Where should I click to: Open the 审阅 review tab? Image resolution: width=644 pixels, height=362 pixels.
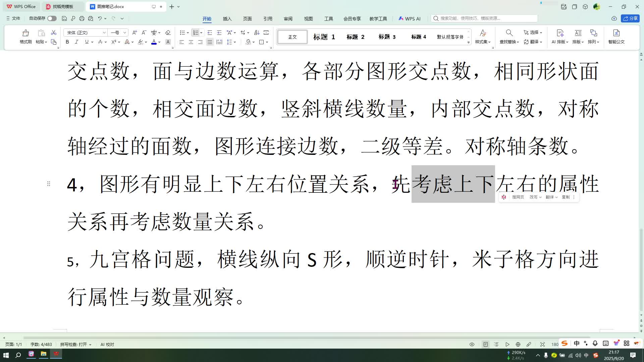click(x=288, y=19)
